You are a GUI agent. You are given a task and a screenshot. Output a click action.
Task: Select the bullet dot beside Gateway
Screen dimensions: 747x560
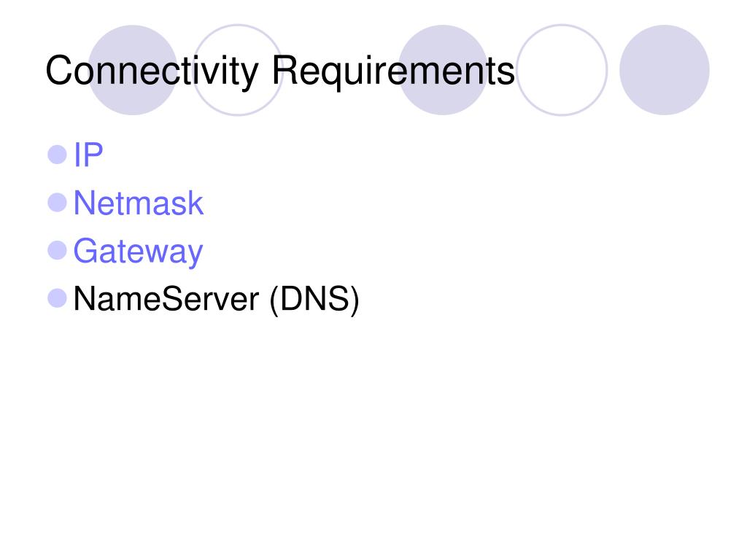[57, 251]
